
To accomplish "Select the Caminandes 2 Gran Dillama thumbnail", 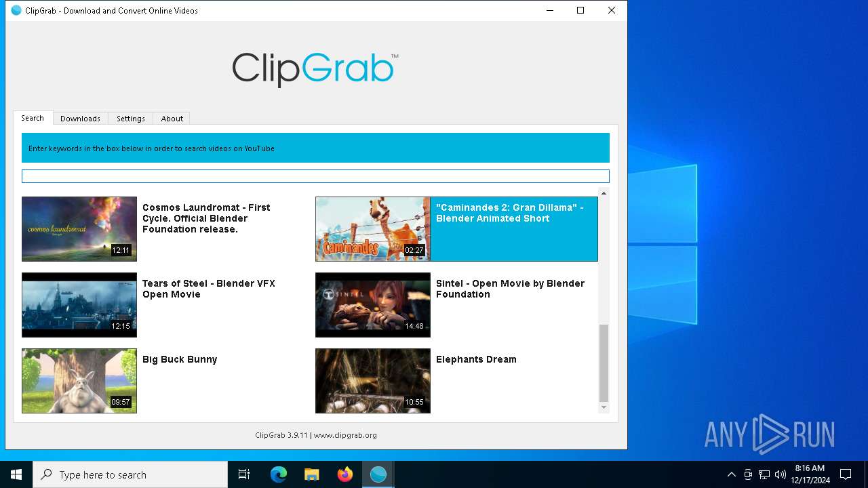I will [x=373, y=229].
